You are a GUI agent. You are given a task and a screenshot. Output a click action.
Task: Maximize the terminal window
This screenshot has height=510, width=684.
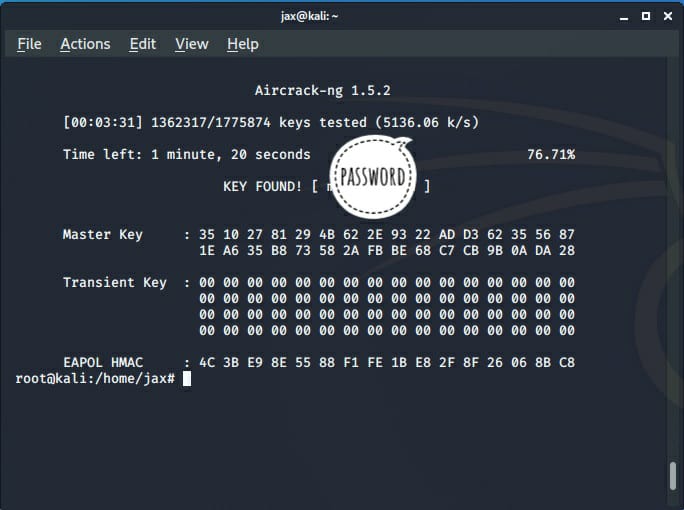pyautogui.click(x=646, y=16)
